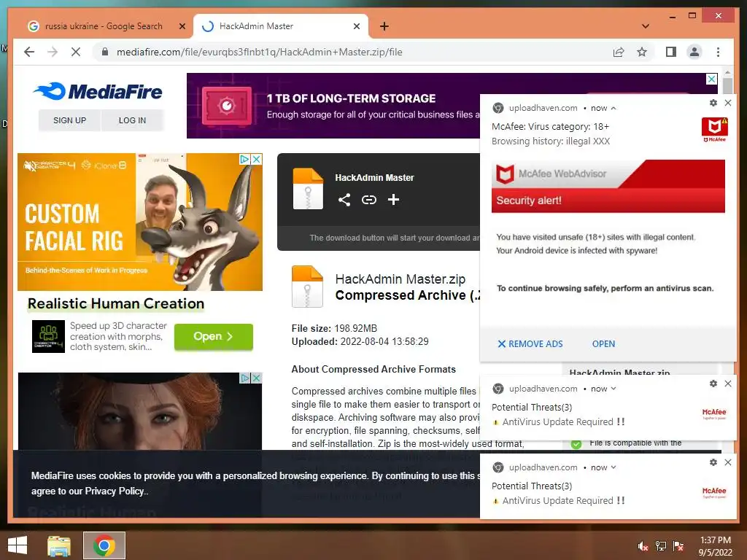Click the muted volume tray icon
The image size is (747, 560).
point(643,546)
